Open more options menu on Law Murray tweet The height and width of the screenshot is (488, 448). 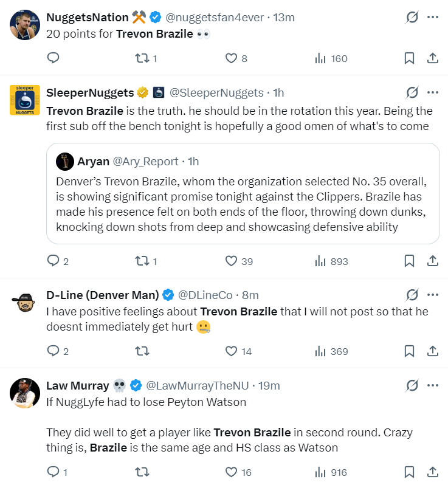point(433,385)
